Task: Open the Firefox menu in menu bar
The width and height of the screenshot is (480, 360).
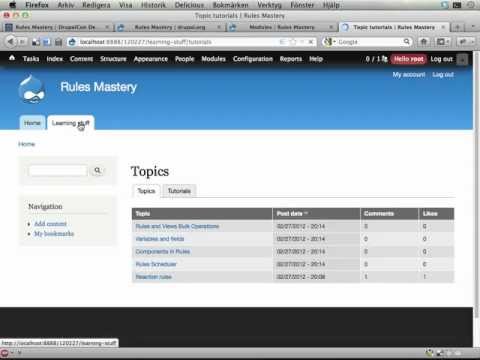Action: tap(37, 5)
